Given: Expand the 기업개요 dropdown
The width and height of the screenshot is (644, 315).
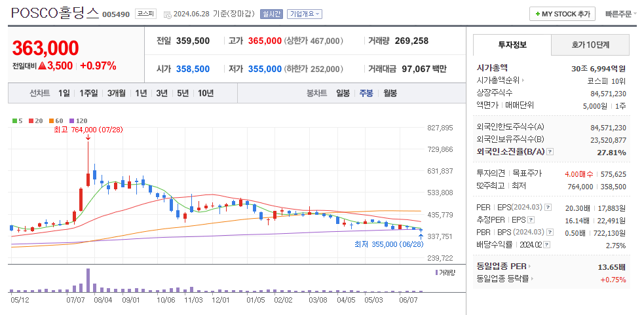Looking at the screenshot, I should [305, 14].
